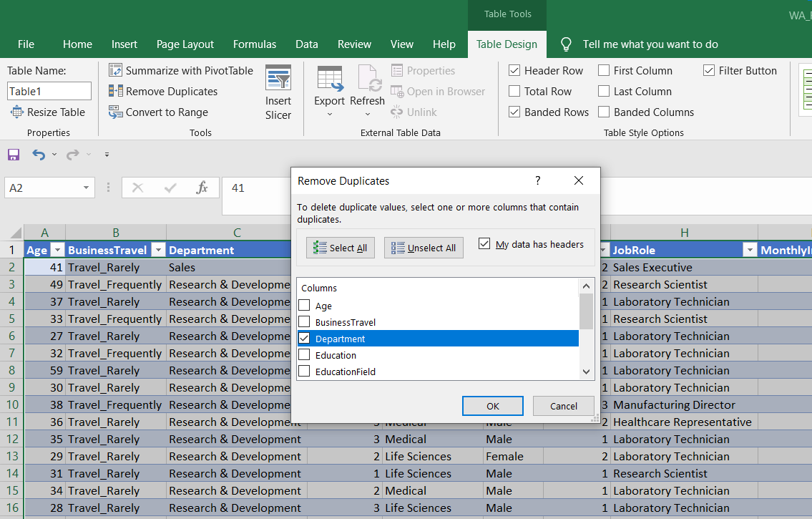Click Convert to Range icon
This screenshot has width=812, height=519.
coord(115,112)
